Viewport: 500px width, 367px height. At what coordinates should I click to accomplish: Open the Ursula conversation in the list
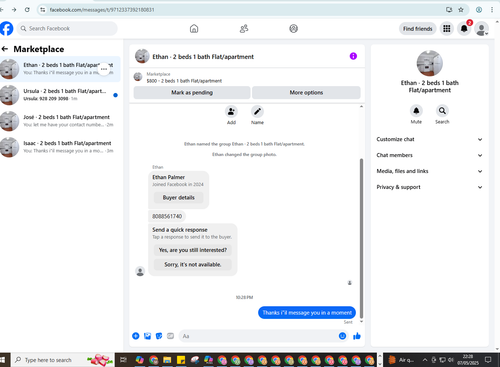(x=60, y=95)
